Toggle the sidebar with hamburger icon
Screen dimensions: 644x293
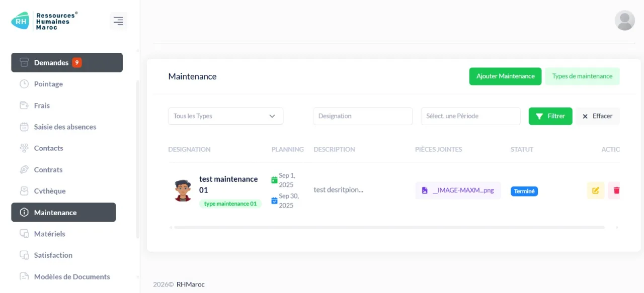click(118, 21)
